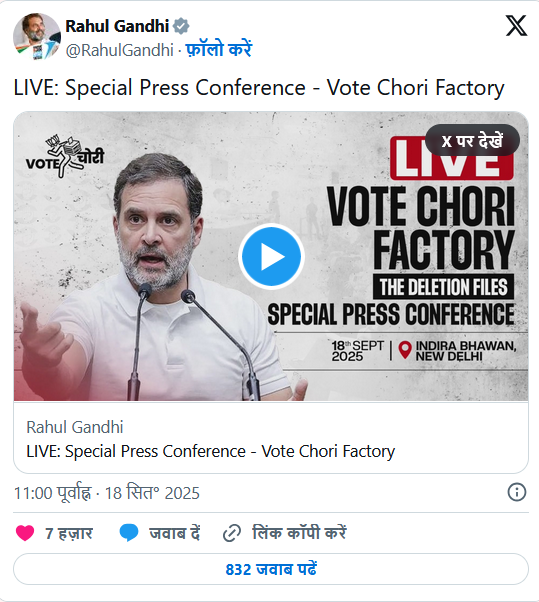This screenshot has width=539, height=602.
Task: Click the '7 हज़ार' likes count
Action: 69,533
